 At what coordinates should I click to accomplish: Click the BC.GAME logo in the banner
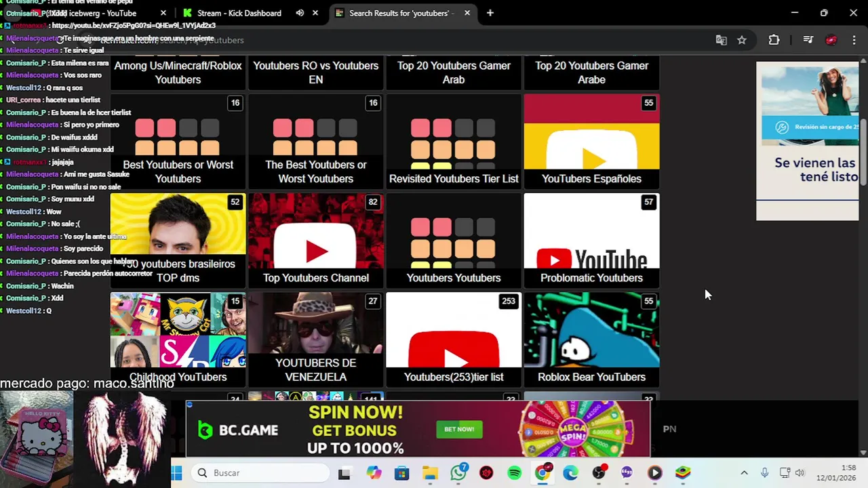coord(238,430)
